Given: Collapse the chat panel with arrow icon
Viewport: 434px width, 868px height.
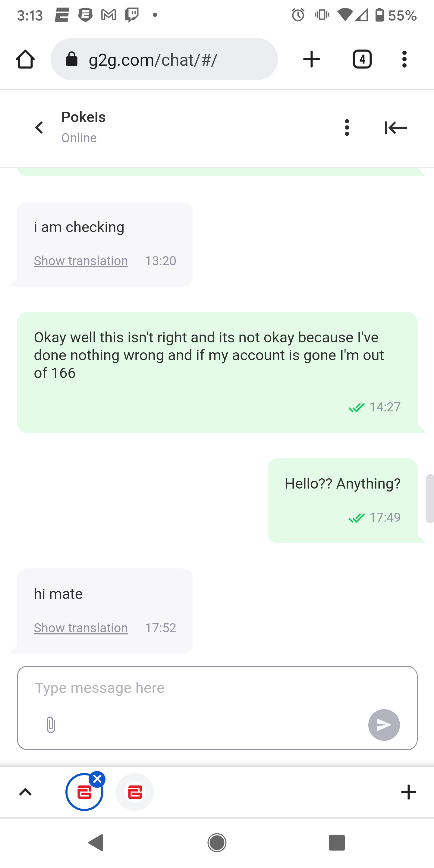Looking at the screenshot, I should point(396,128).
